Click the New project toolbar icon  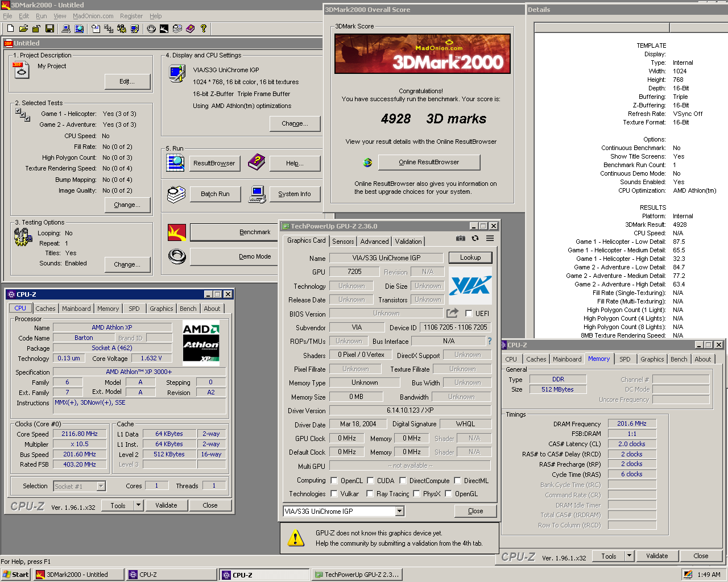[10, 28]
